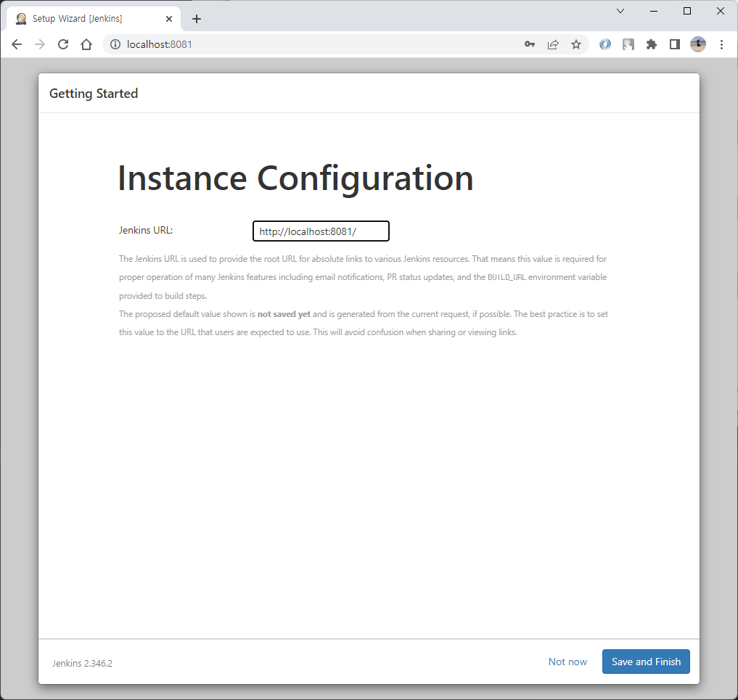This screenshot has height=700, width=738.
Task: Close the Chrome window
Action: click(720, 11)
